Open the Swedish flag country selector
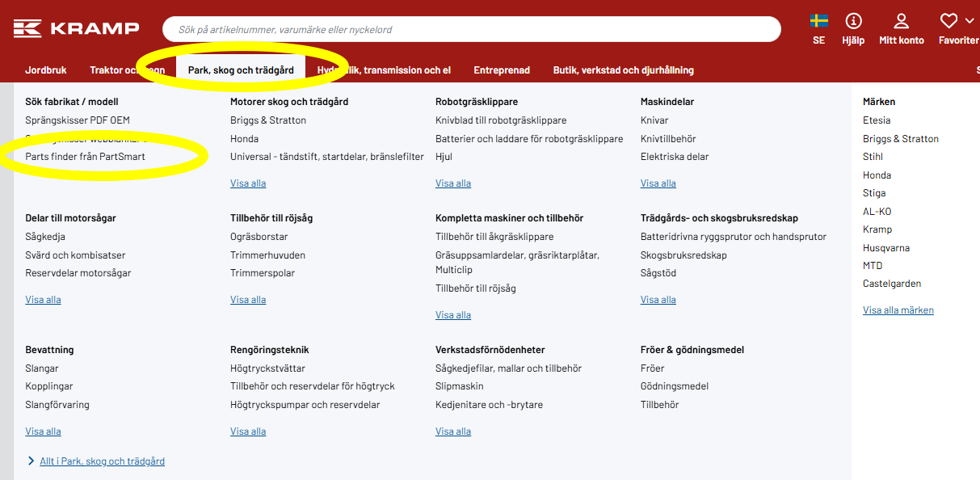The image size is (980, 480). coord(819,20)
